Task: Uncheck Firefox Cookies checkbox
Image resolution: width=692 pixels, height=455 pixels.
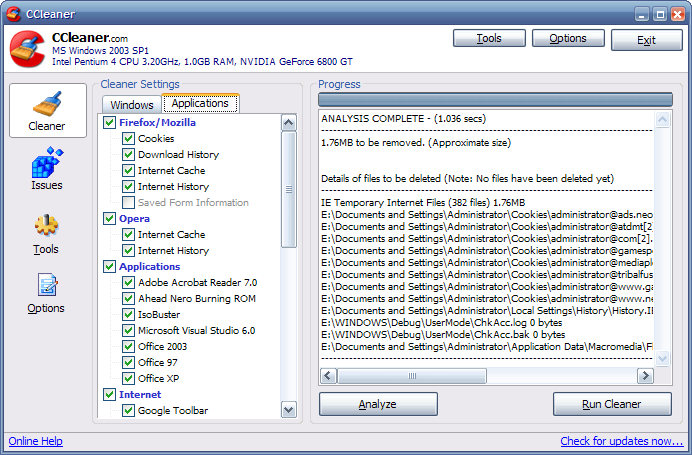Action: coord(128,139)
